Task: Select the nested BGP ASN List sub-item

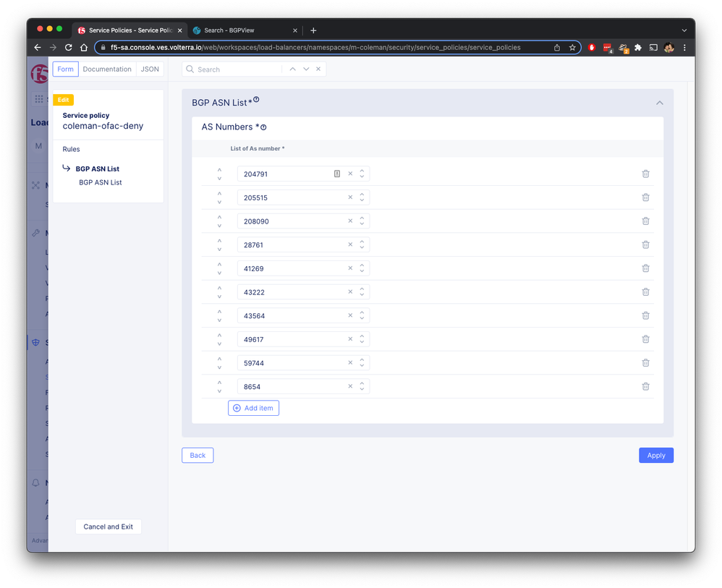Action: pyautogui.click(x=101, y=182)
